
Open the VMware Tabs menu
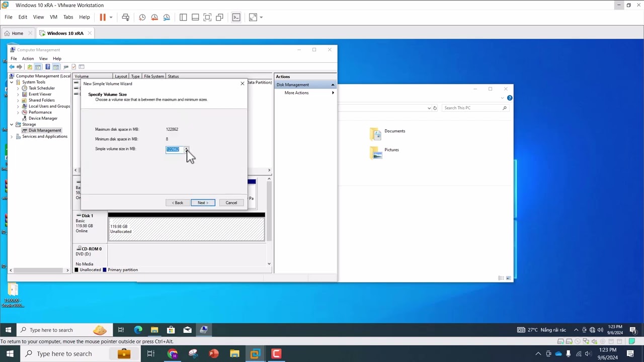click(68, 17)
